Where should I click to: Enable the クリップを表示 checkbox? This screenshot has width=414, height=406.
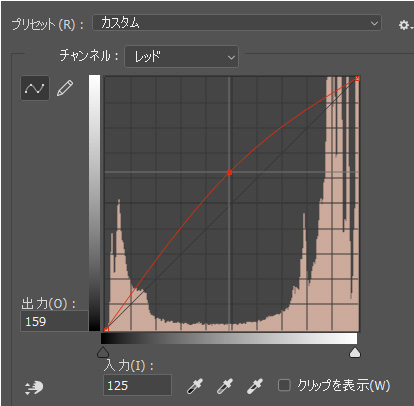tap(284, 385)
